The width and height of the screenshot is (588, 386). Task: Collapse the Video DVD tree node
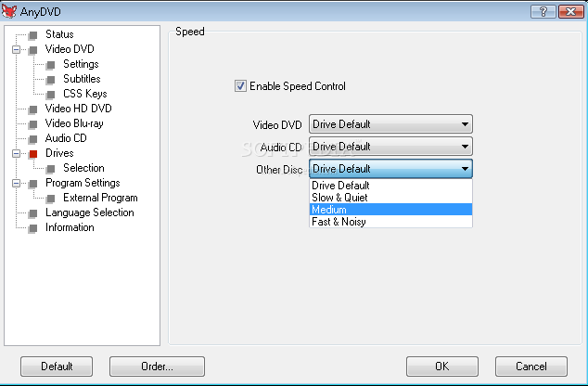pos(16,49)
